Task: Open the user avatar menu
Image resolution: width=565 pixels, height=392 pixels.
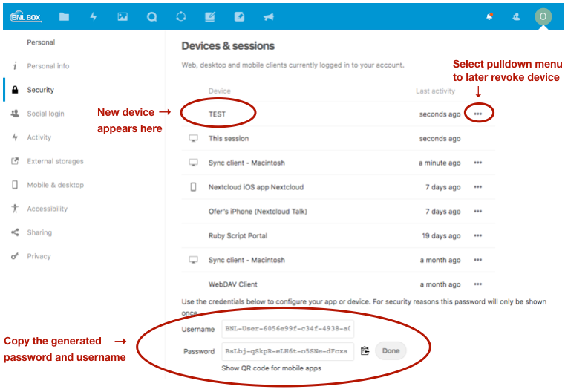Action: (543, 16)
